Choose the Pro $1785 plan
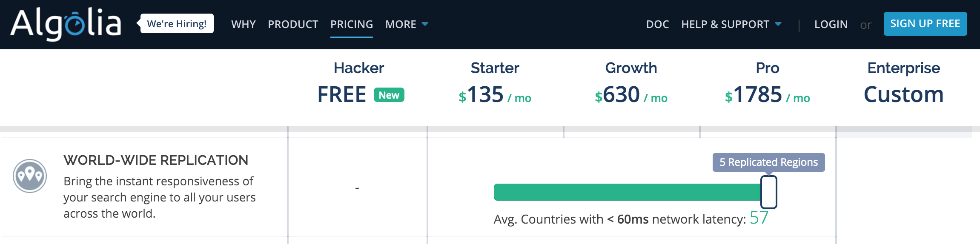The width and height of the screenshot is (980, 244). click(x=767, y=94)
